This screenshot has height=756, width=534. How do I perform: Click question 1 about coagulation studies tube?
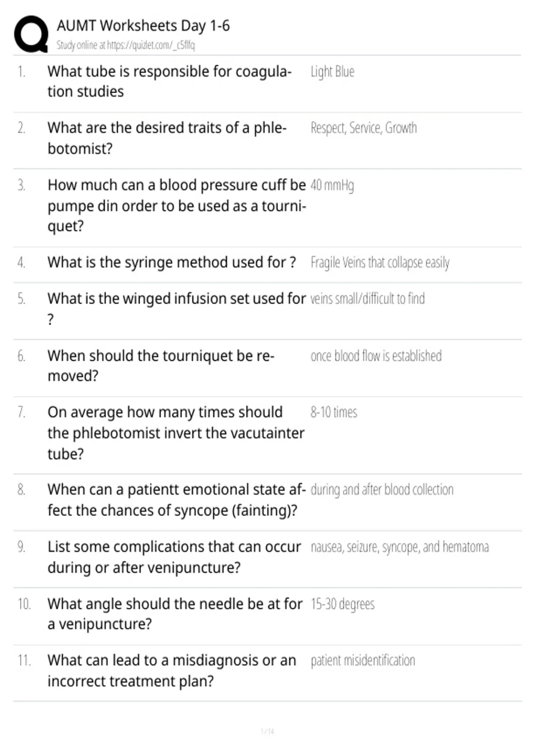[170, 81]
